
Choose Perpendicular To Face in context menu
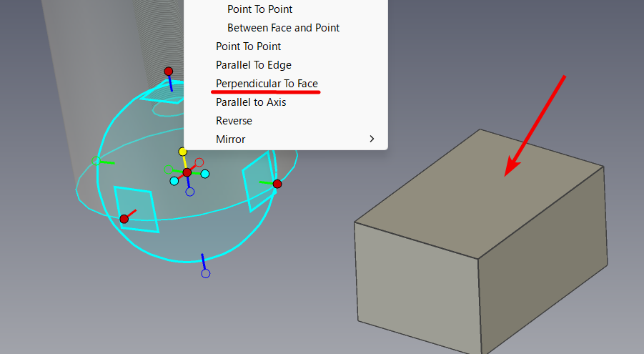click(x=267, y=84)
